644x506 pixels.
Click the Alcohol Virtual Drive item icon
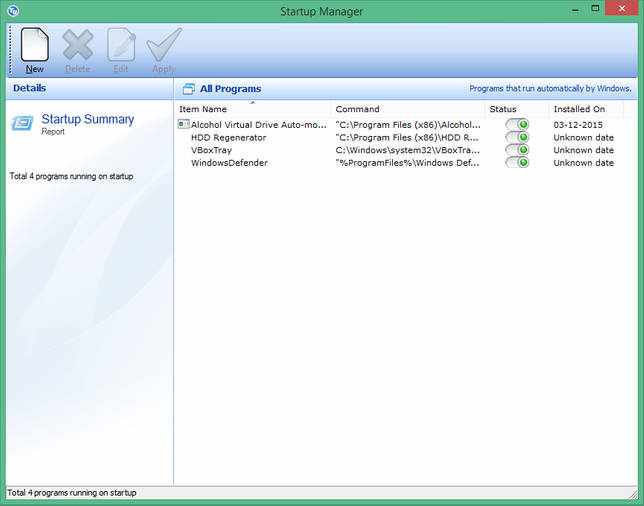pos(184,124)
